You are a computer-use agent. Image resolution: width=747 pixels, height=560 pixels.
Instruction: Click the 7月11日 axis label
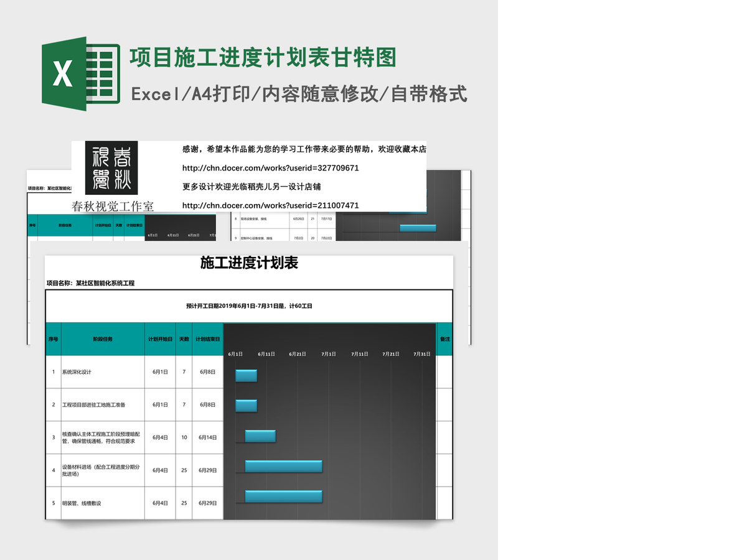coord(360,354)
